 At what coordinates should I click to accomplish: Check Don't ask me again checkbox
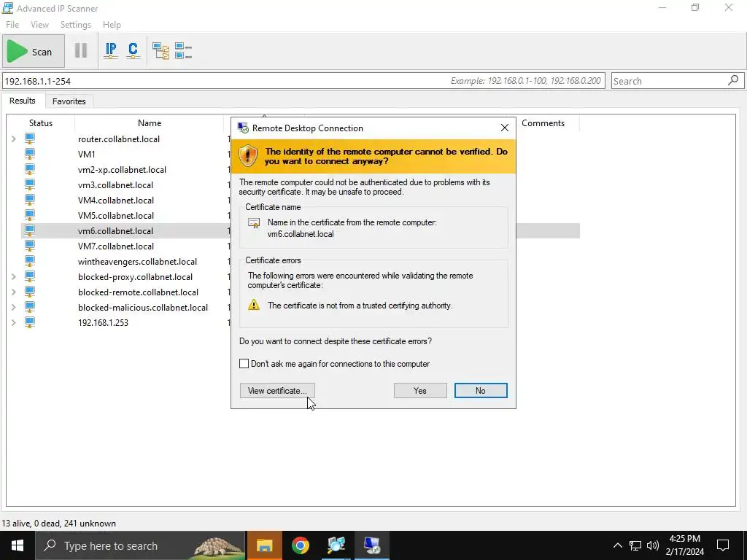[x=244, y=364]
